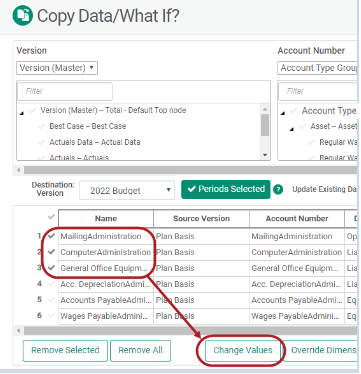Click the Periods Selected button
Screen dimensions: 361x374
pos(226,189)
